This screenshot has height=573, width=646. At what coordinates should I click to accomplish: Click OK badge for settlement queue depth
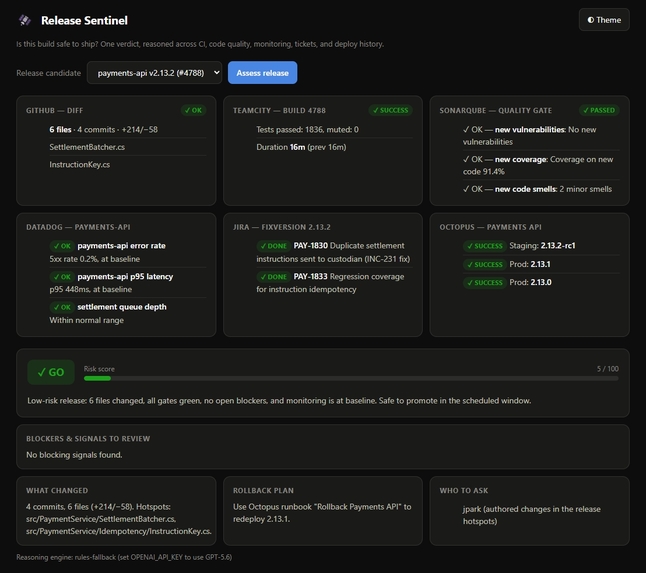coord(62,307)
